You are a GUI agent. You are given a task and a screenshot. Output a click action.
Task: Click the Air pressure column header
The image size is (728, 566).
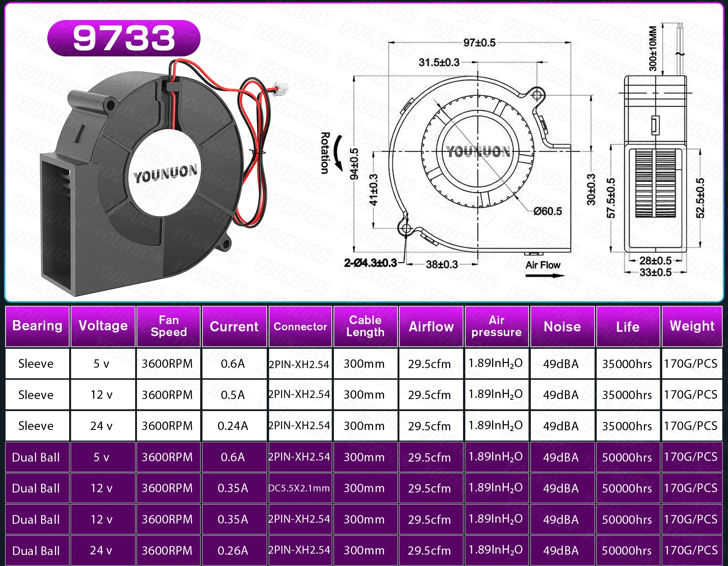[496, 326]
